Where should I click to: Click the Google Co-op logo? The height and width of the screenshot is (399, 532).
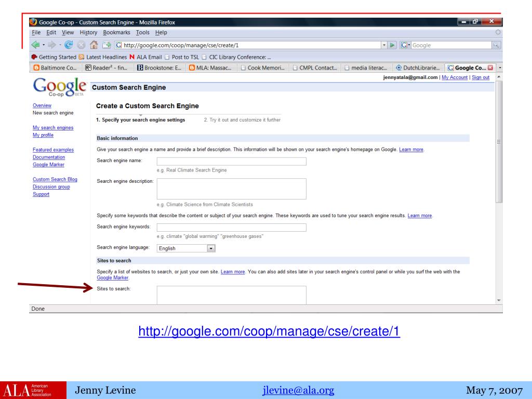pyautogui.click(x=59, y=87)
